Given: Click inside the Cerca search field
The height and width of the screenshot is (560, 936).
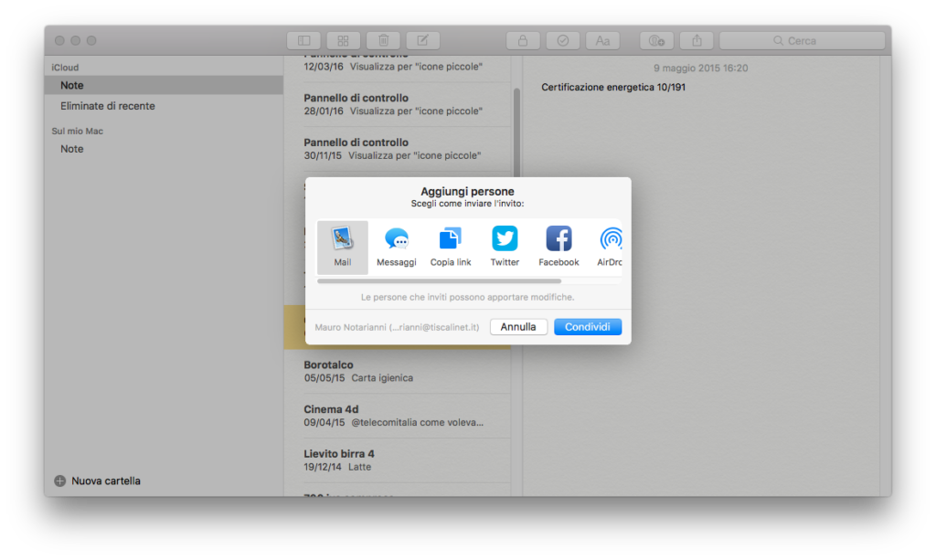Looking at the screenshot, I should click(x=802, y=40).
